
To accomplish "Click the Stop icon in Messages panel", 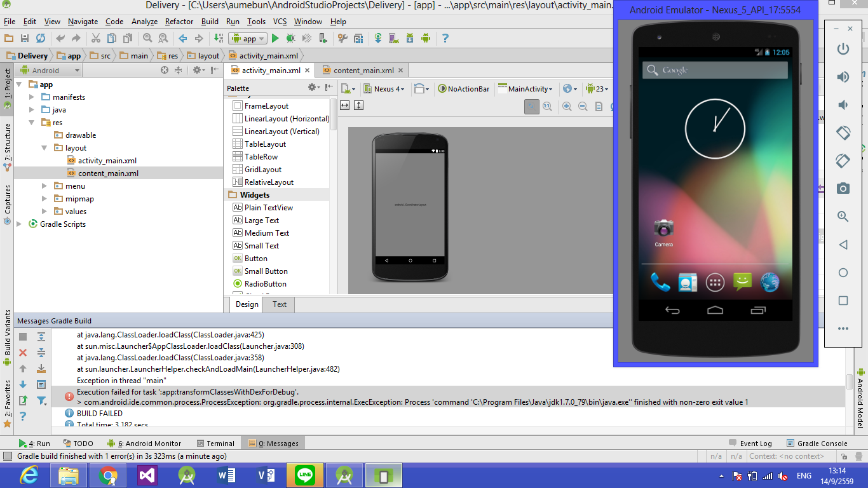I will click(23, 337).
